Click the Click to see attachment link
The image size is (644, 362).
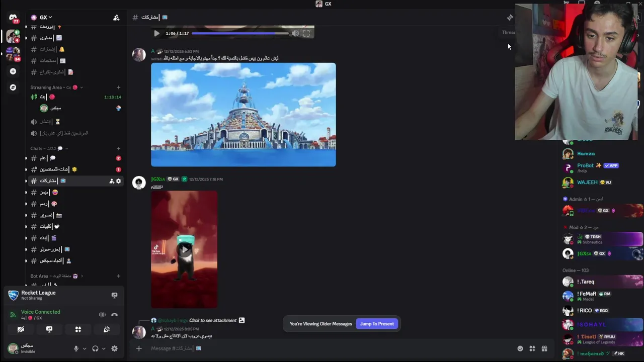[x=213, y=320]
